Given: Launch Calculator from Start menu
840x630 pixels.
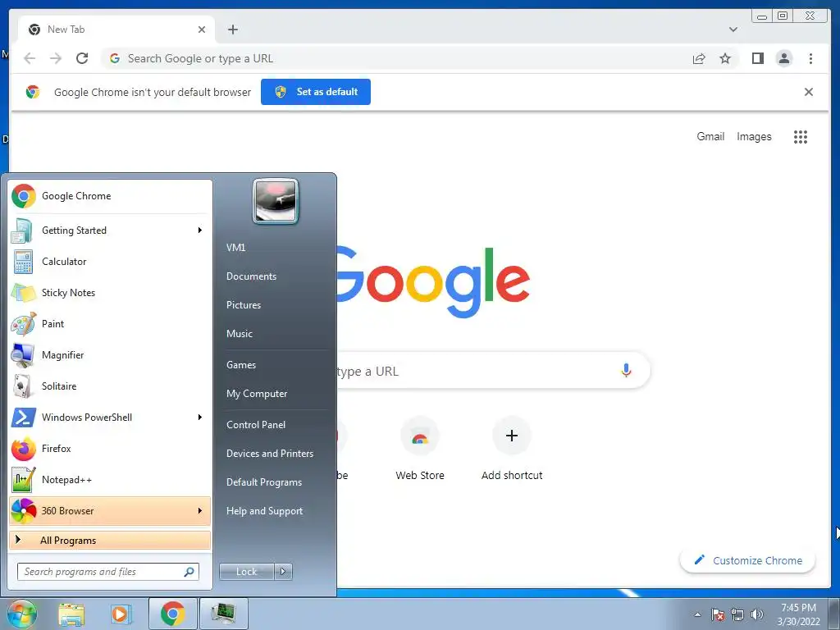Looking at the screenshot, I should (x=110, y=262).
